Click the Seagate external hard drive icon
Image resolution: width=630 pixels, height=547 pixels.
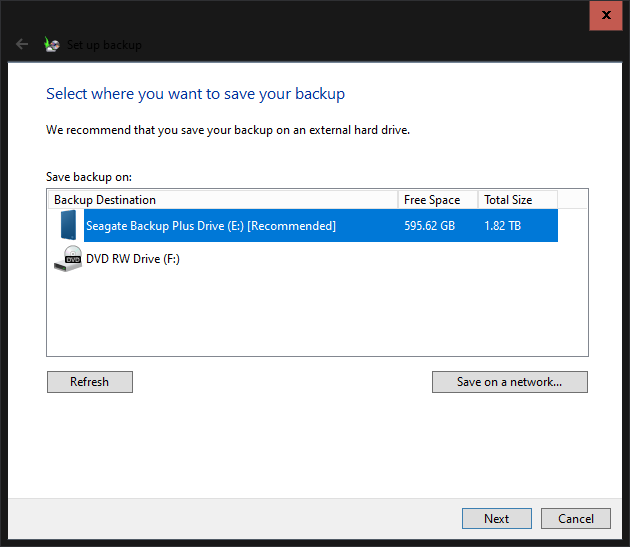pyautogui.click(x=67, y=225)
